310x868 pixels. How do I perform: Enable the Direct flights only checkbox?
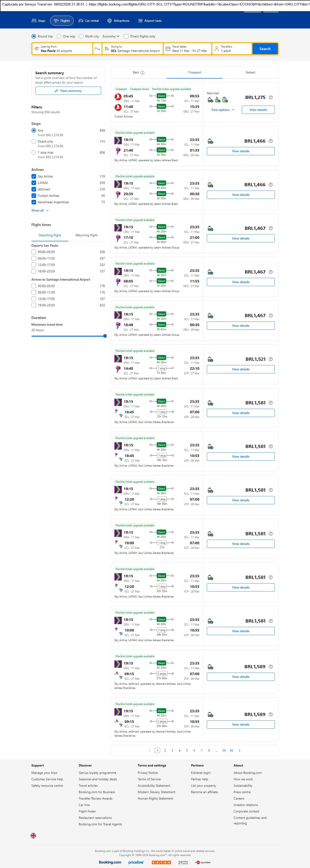click(126, 36)
